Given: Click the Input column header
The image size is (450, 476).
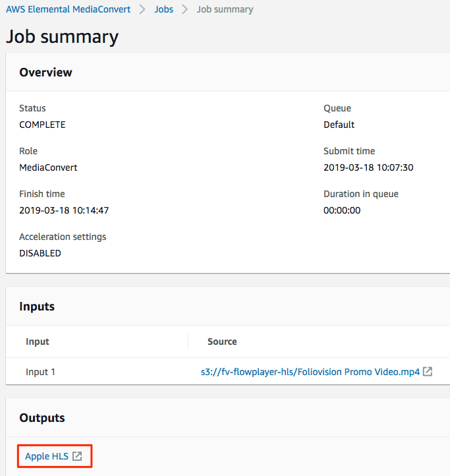Looking at the screenshot, I should (x=38, y=342).
